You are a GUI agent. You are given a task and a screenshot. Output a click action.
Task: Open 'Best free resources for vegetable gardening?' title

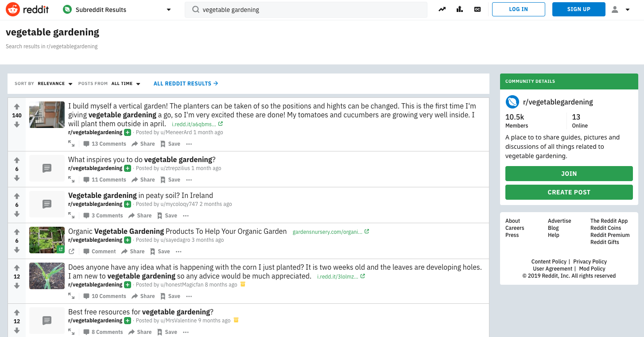click(x=141, y=312)
